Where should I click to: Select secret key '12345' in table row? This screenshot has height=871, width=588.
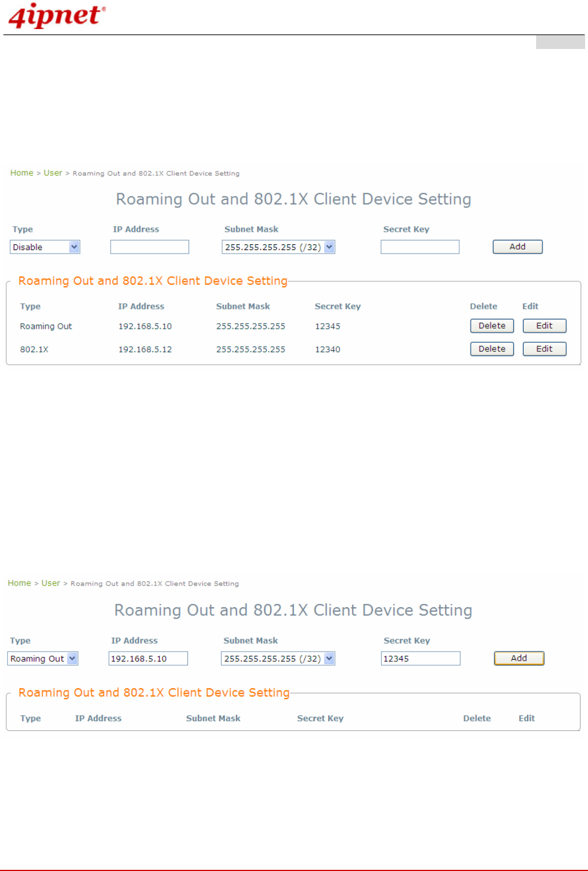pos(328,326)
